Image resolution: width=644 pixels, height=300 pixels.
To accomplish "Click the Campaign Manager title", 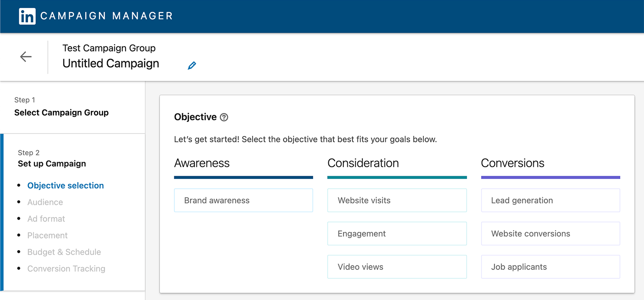I will pos(107,16).
